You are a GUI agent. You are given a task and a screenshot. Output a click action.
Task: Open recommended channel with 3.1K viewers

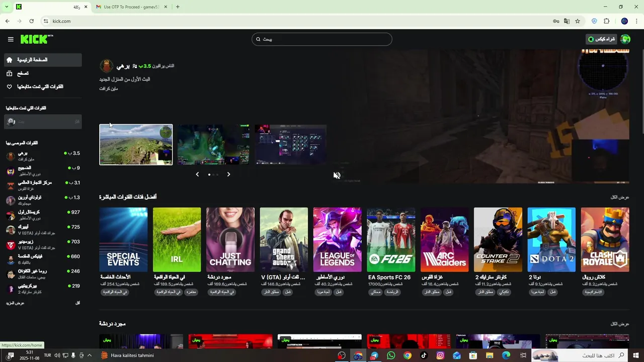click(43, 185)
